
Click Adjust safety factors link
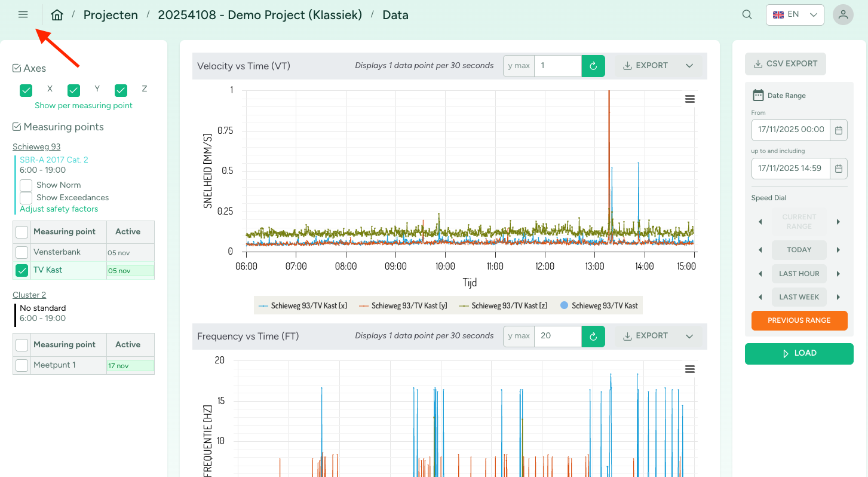[x=59, y=209]
